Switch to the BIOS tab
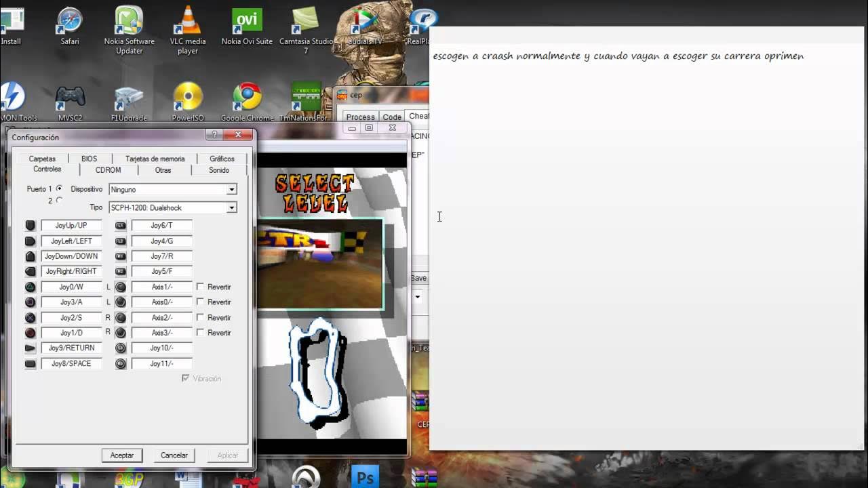The image size is (868, 488). click(x=89, y=159)
